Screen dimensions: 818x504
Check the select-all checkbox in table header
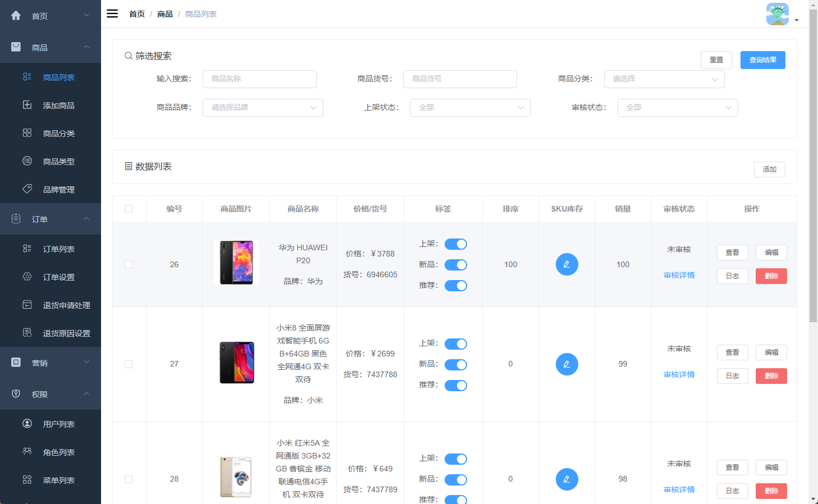129,209
